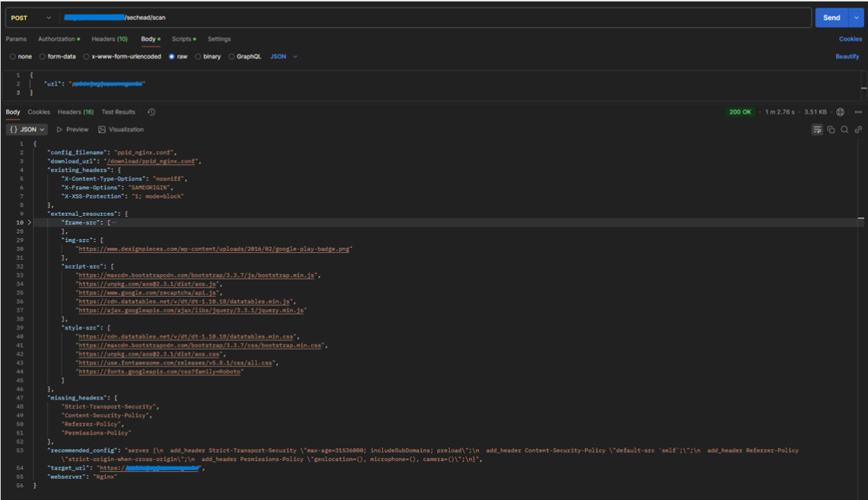The height and width of the screenshot is (500, 868).
Task: Open the response more options menu
Action: coord(858,112)
